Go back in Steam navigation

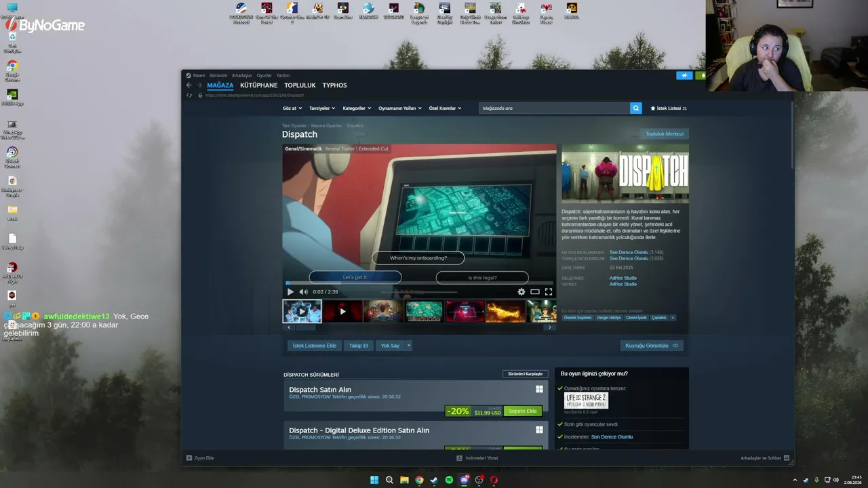[189, 85]
